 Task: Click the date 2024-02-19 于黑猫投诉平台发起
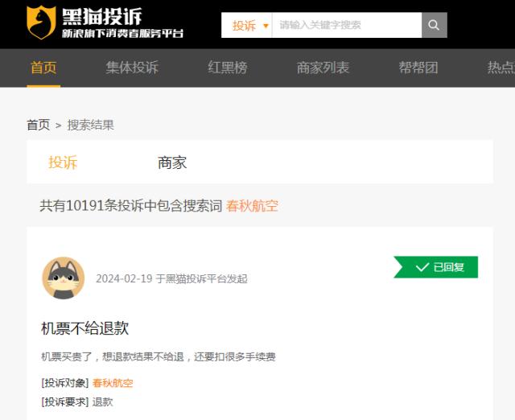tap(171, 279)
